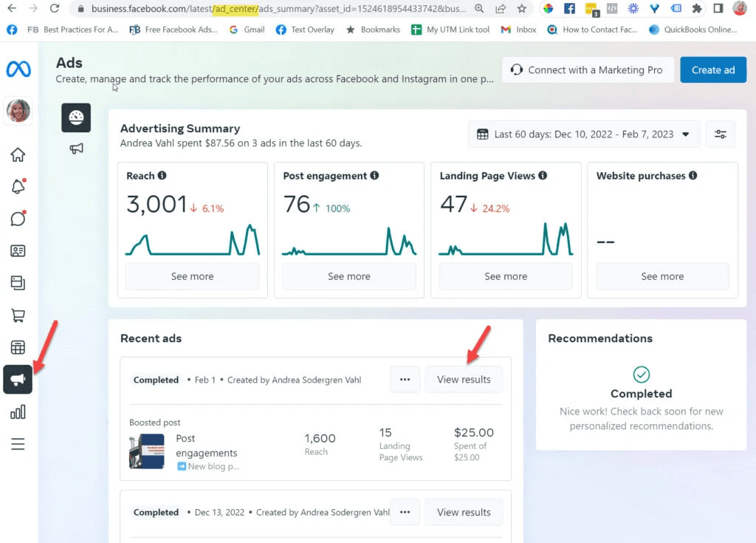Open the browser extensions puzzle icon

pos(697,8)
